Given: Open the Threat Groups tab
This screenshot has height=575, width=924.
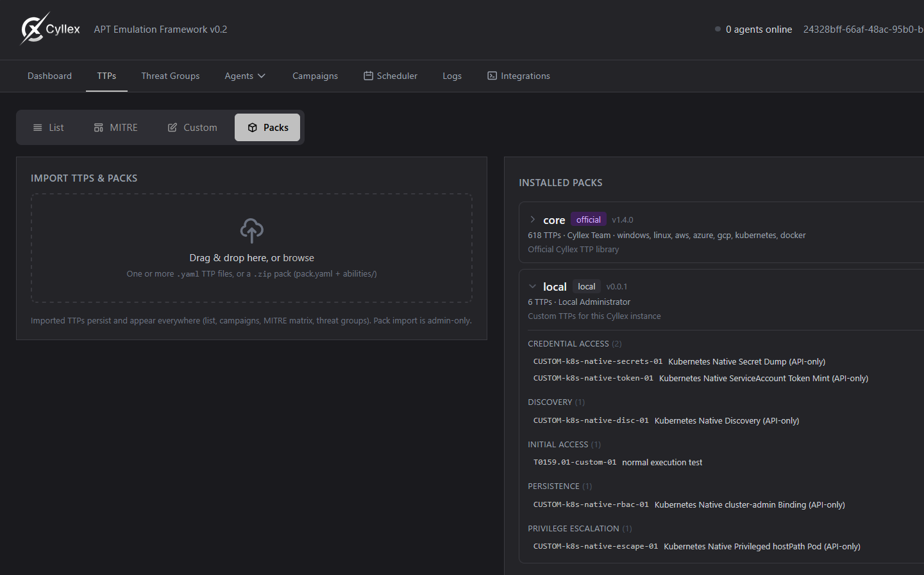Looking at the screenshot, I should pyautogui.click(x=171, y=76).
